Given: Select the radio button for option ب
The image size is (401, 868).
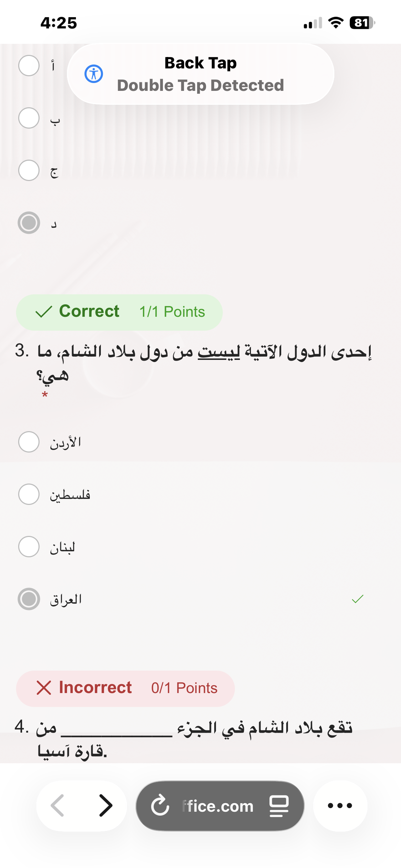Looking at the screenshot, I should click(x=29, y=118).
